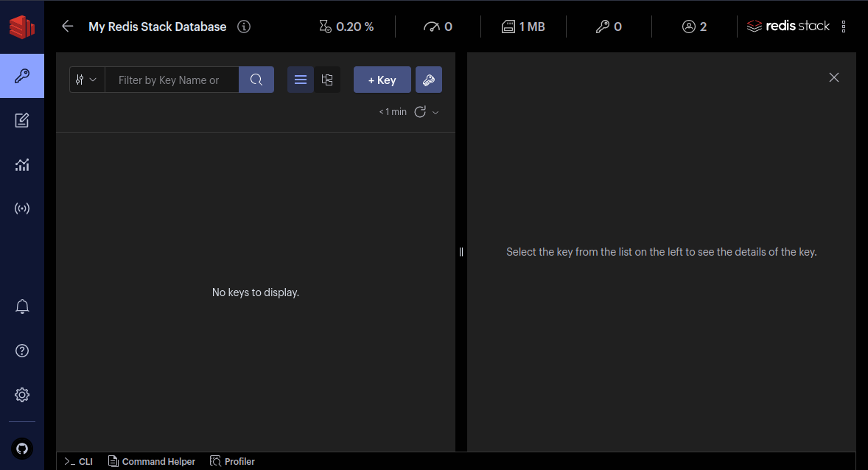Click the + Key button
Screen dimensions: 868x470
click(382, 80)
